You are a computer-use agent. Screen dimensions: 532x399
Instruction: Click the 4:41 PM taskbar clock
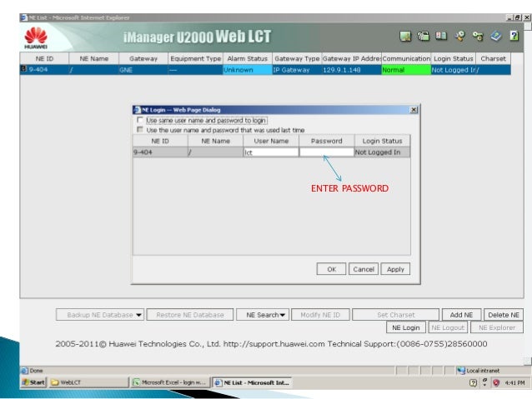514,382
